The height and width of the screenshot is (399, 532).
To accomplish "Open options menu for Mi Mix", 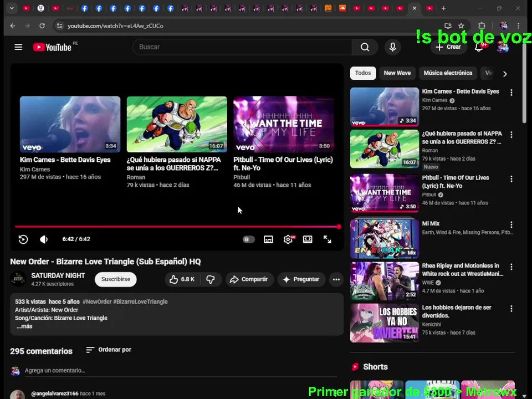I will (x=511, y=224).
